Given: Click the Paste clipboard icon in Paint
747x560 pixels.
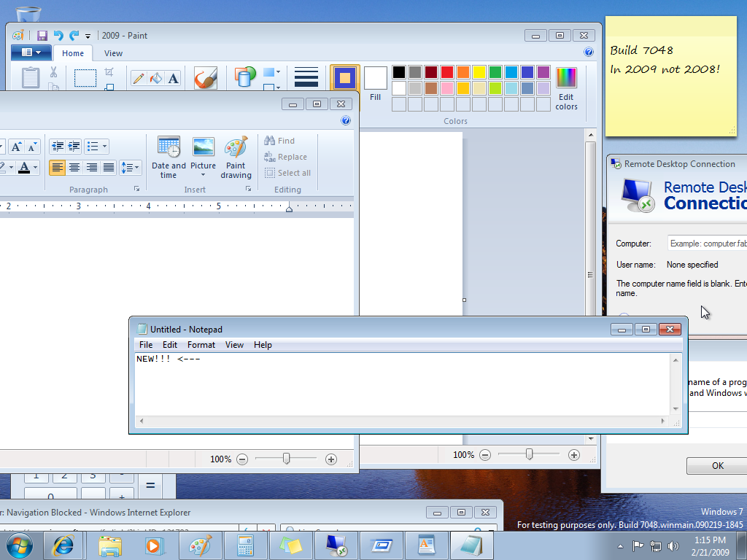Looking at the screenshot, I should pyautogui.click(x=31, y=77).
